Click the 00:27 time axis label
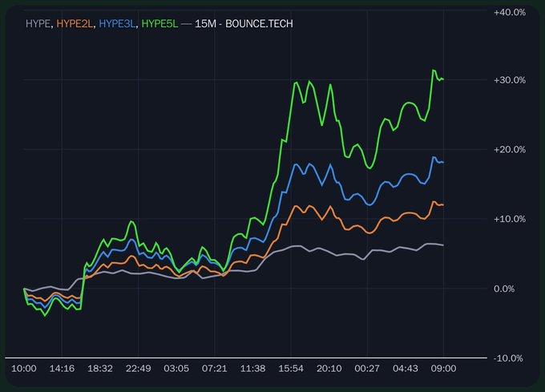545x392 pixels. [367, 369]
